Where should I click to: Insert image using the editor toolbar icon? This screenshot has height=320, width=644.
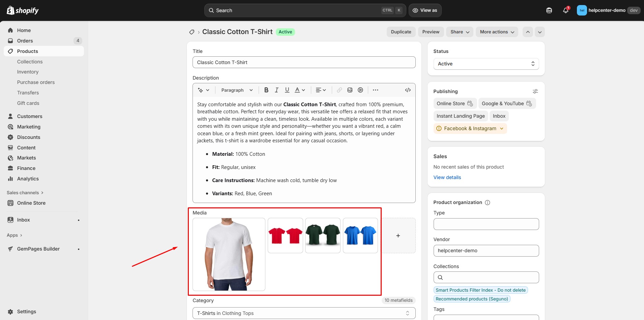pos(350,90)
